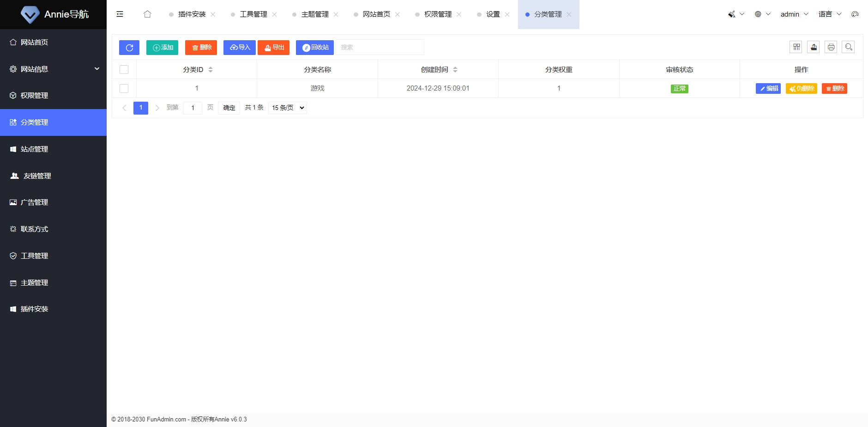Click the clear-cache brush icon in the top bar
The width and height of the screenshot is (868, 427).
pyautogui.click(x=731, y=14)
